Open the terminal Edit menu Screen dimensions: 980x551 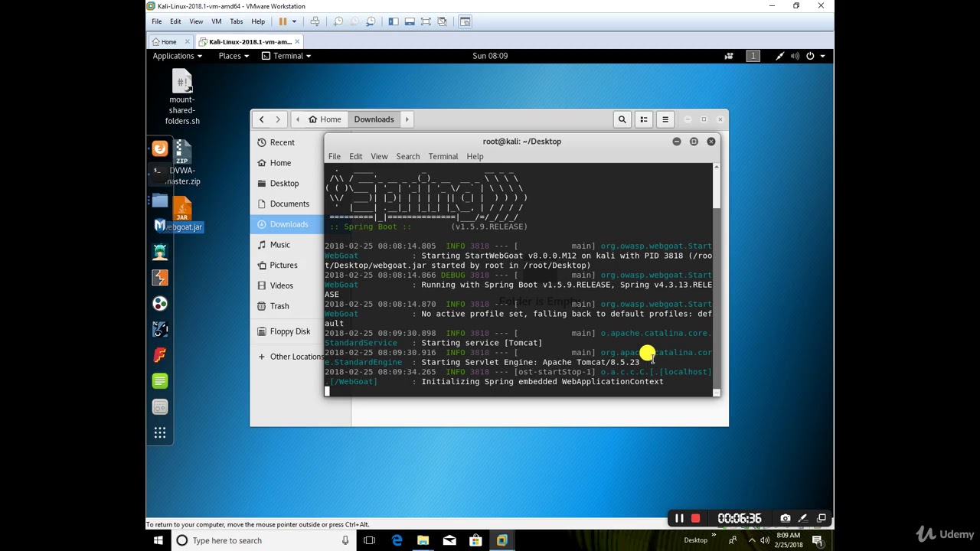(x=356, y=156)
